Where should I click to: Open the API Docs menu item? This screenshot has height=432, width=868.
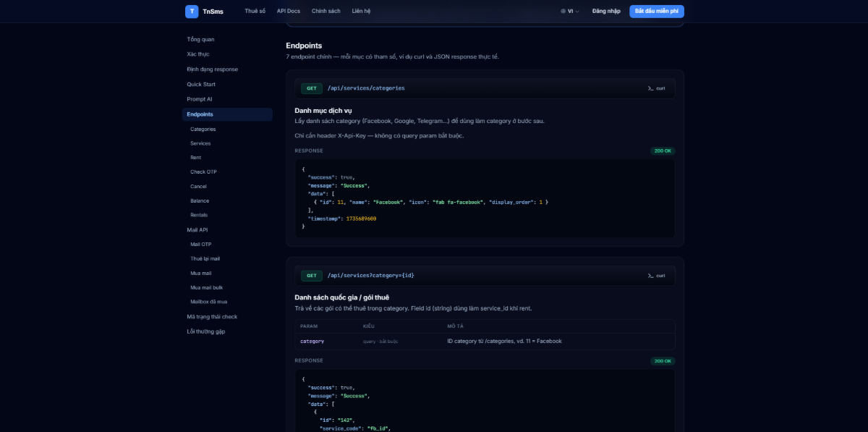point(289,11)
